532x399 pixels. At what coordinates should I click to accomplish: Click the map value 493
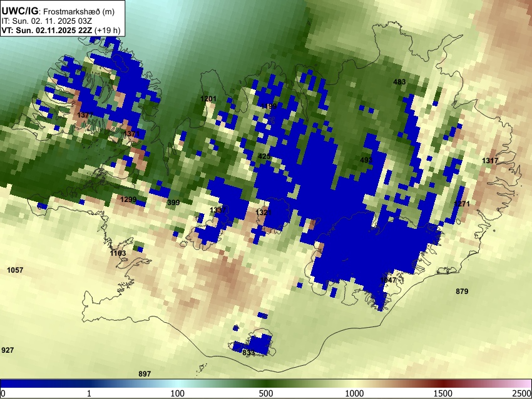[366, 160]
